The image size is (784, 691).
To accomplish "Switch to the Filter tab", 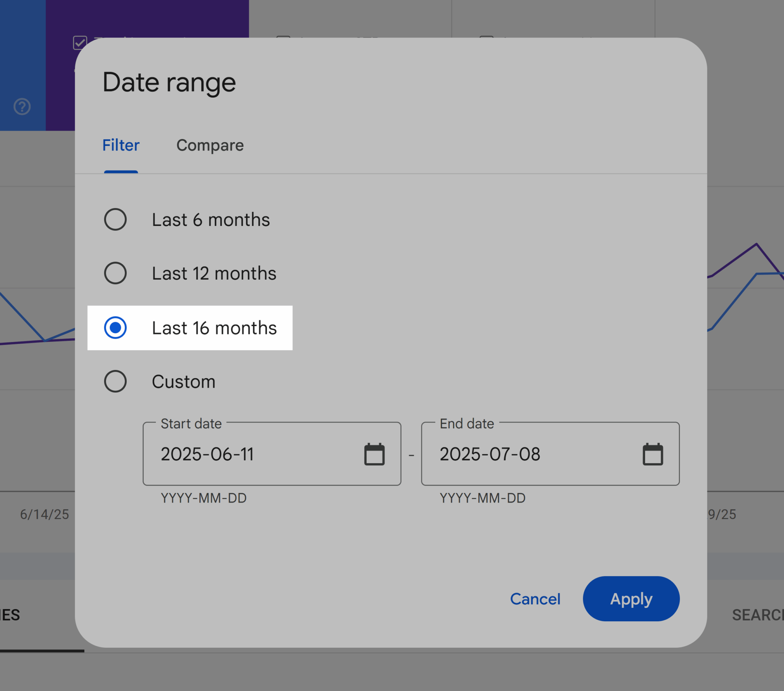I will pos(121,146).
